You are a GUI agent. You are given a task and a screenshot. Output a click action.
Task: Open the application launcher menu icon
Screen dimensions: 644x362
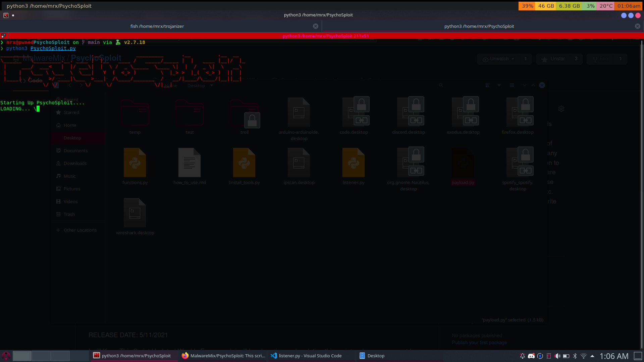(6, 356)
